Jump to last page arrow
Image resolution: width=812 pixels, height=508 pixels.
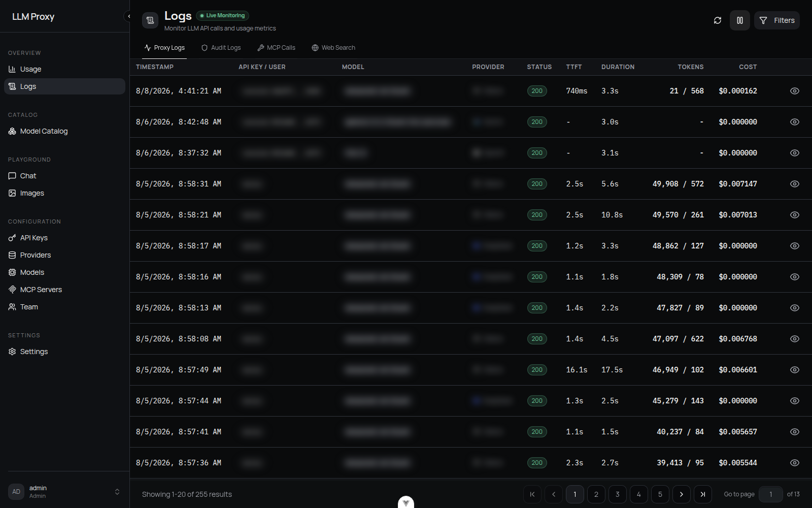click(703, 494)
